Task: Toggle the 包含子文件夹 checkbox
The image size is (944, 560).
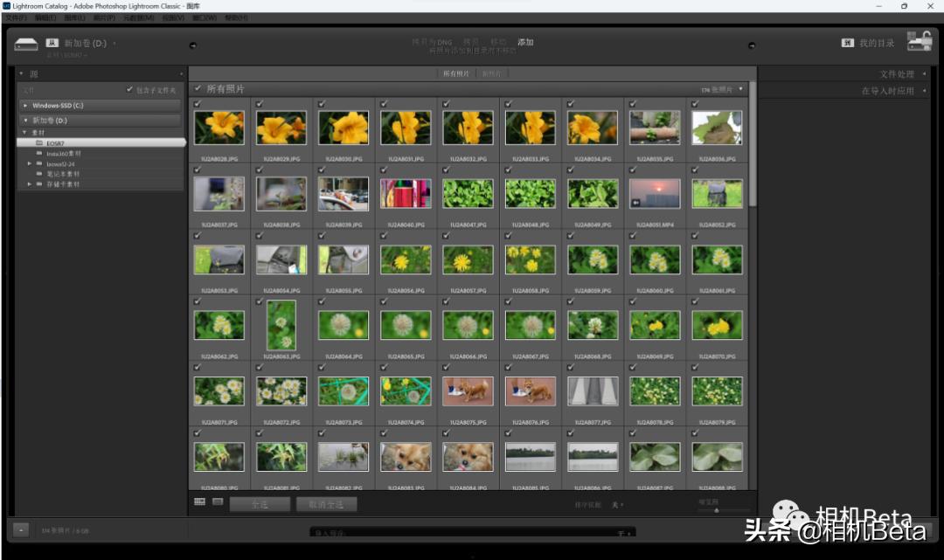Action: coord(130,89)
